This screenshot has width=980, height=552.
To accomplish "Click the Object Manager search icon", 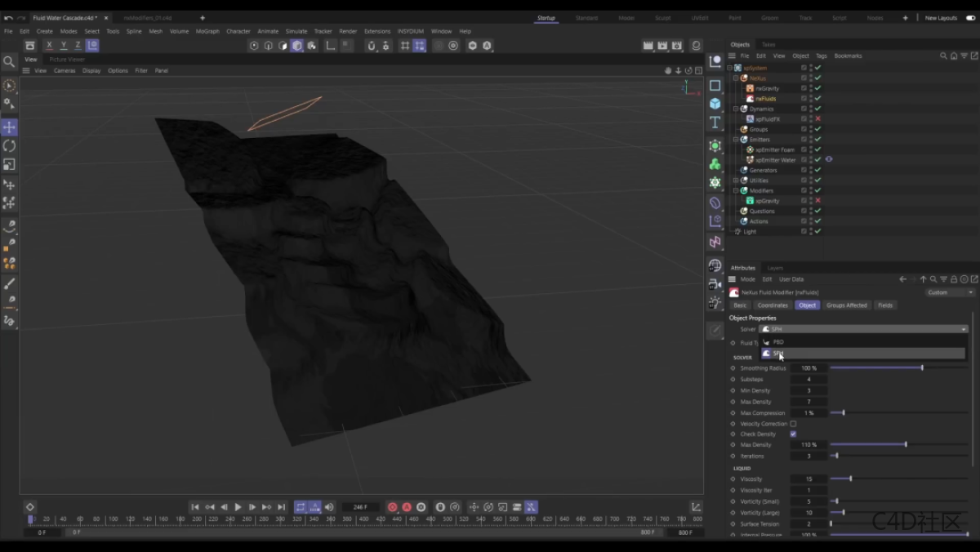I will (x=943, y=56).
